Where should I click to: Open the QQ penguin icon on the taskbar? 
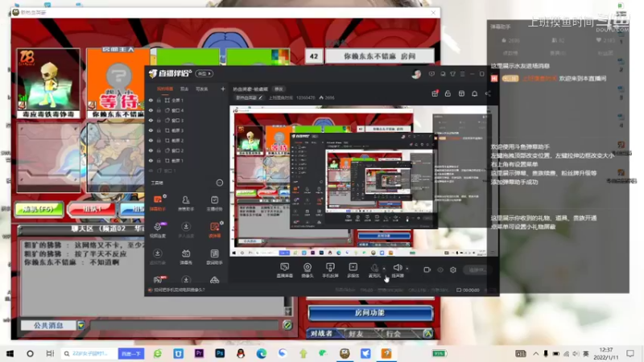[241, 353]
